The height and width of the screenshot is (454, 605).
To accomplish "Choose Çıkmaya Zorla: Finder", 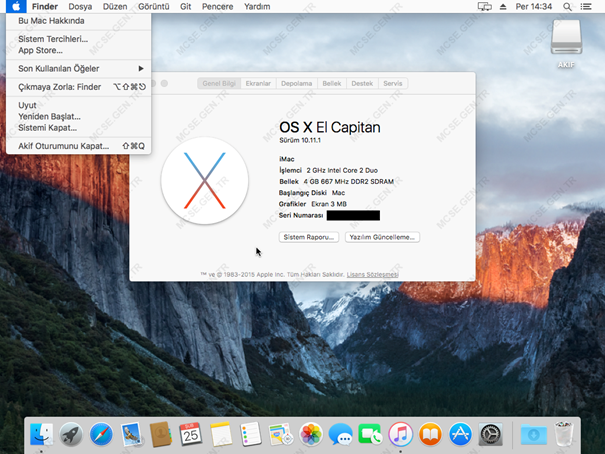I will point(78,87).
